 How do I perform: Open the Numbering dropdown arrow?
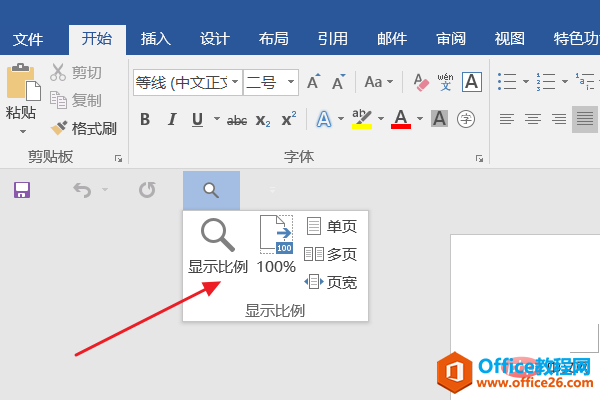pyautogui.click(x=565, y=82)
